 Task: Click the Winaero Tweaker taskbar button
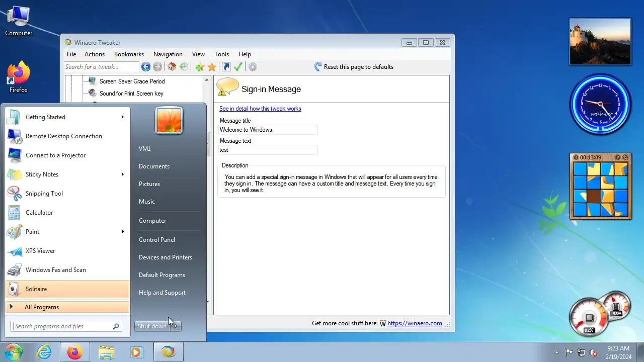(x=168, y=352)
